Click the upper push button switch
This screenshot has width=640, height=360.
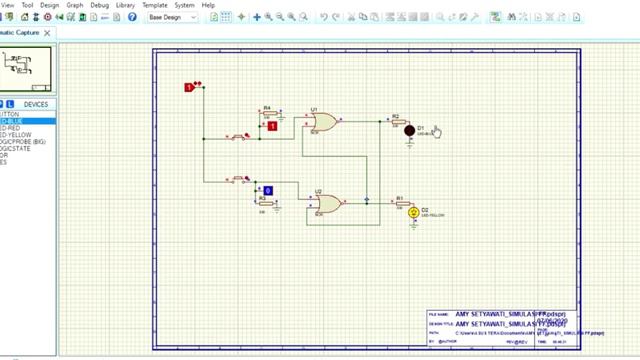pos(239,137)
